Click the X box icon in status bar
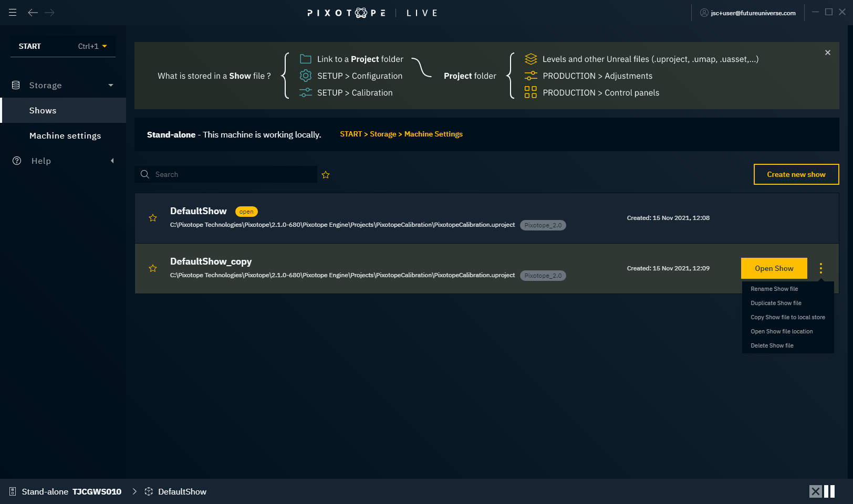This screenshot has width=853, height=504. point(815,491)
